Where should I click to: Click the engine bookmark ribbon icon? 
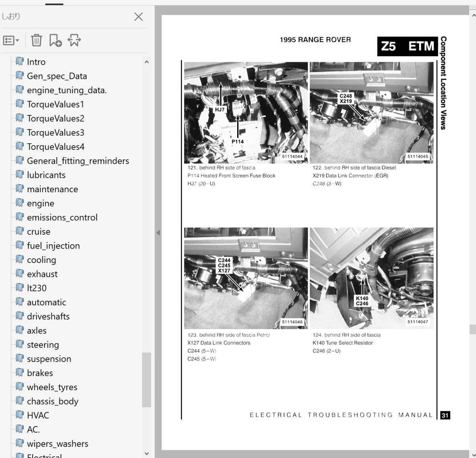[19, 203]
